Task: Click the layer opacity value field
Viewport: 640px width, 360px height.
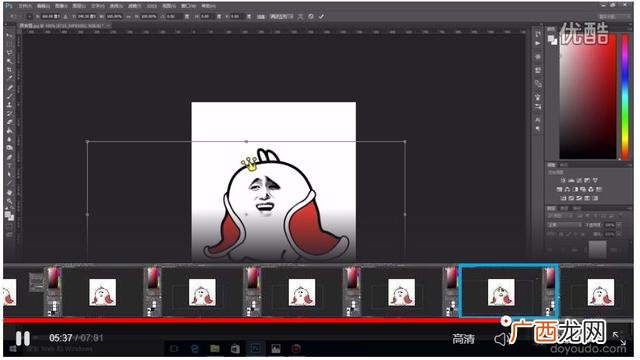Action: (x=610, y=225)
